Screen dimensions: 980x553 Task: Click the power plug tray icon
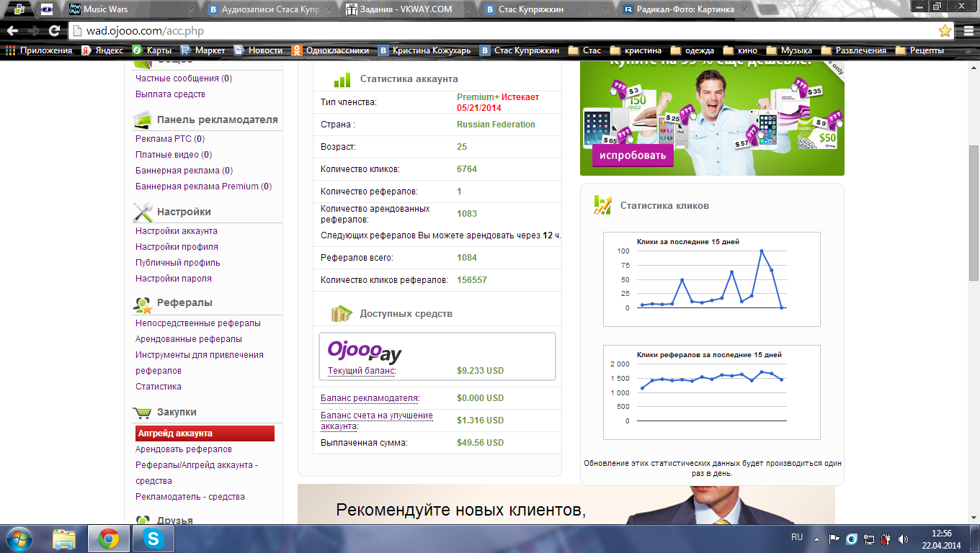coord(886,539)
